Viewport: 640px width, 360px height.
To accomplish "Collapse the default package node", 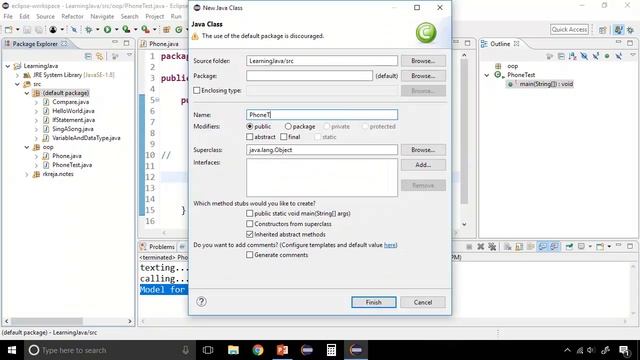I will tap(27, 93).
